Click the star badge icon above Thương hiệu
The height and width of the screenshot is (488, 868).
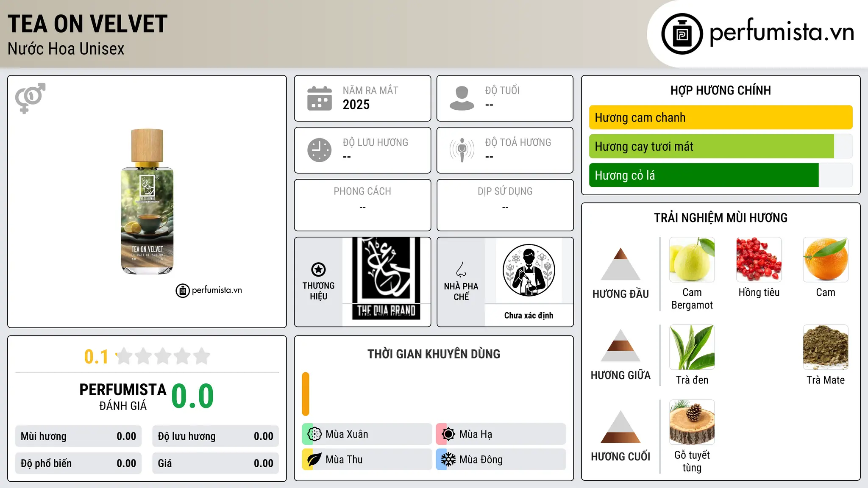tap(318, 269)
